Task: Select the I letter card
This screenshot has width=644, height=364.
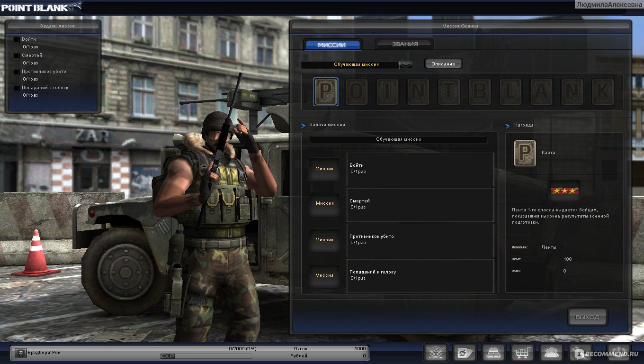Action: [x=387, y=91]
